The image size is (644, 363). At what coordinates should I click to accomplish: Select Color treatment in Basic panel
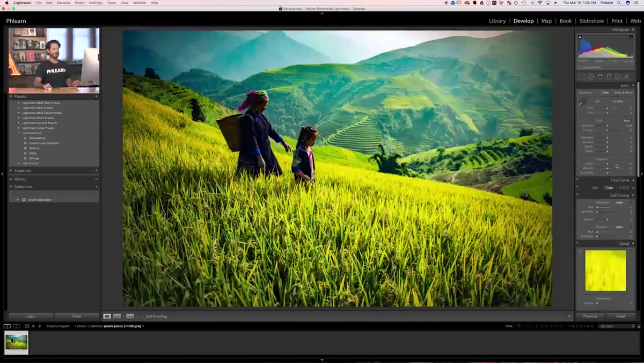(x=605, y=92)
